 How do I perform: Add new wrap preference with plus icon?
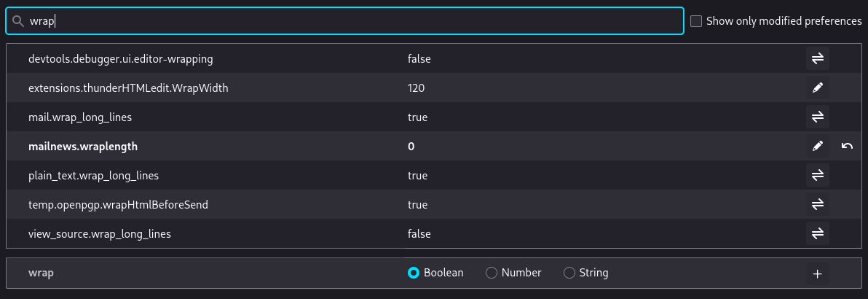818,273
